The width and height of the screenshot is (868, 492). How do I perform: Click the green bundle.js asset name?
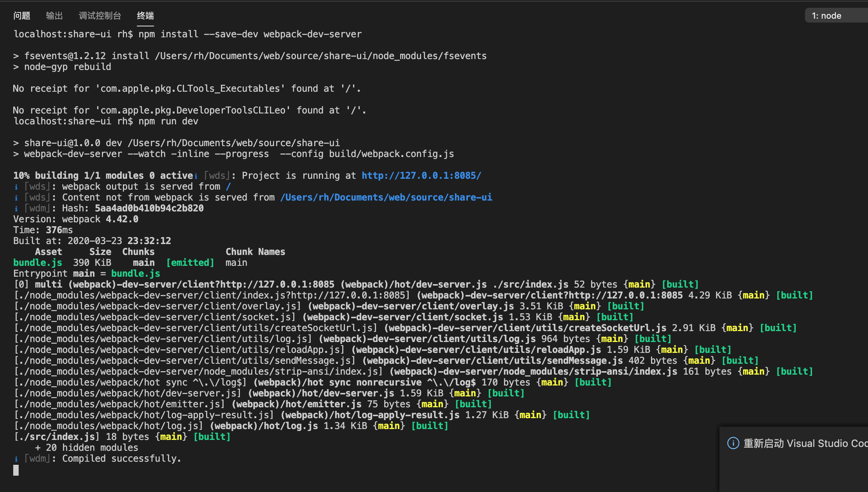point(37,263)
